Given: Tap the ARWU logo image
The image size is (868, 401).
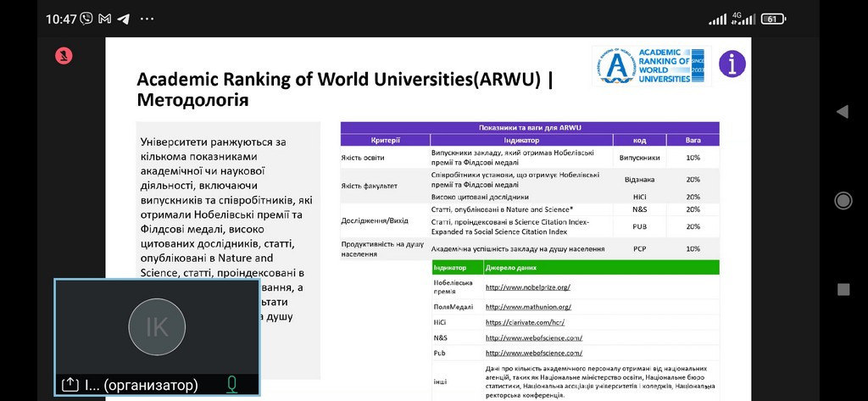Looking at the screenshot, I should click(x=651, y=66).
